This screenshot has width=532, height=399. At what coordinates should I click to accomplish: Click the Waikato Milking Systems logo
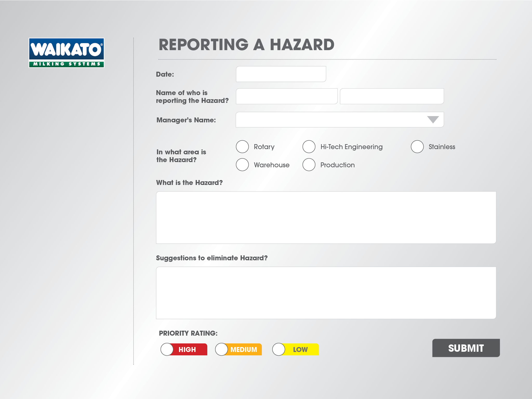(x=66, y=53)
